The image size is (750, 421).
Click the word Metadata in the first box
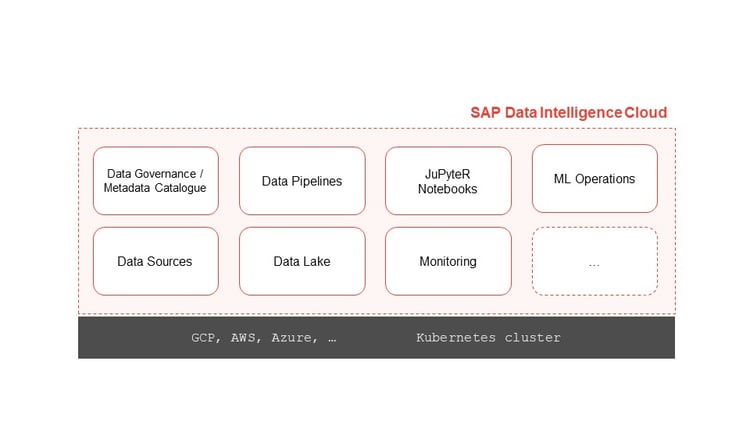tap(127, 188)
